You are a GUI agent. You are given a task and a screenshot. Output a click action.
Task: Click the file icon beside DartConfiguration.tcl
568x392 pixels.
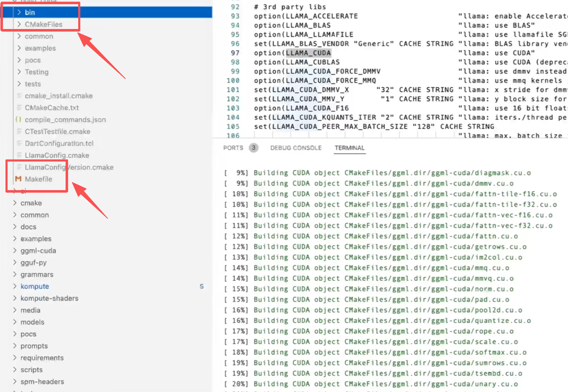coord(19,143)
